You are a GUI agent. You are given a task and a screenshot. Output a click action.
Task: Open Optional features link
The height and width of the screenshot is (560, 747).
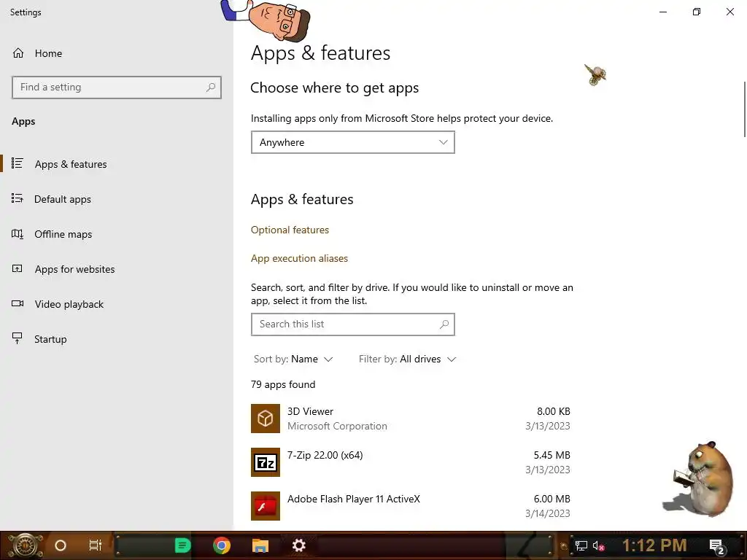290,230
